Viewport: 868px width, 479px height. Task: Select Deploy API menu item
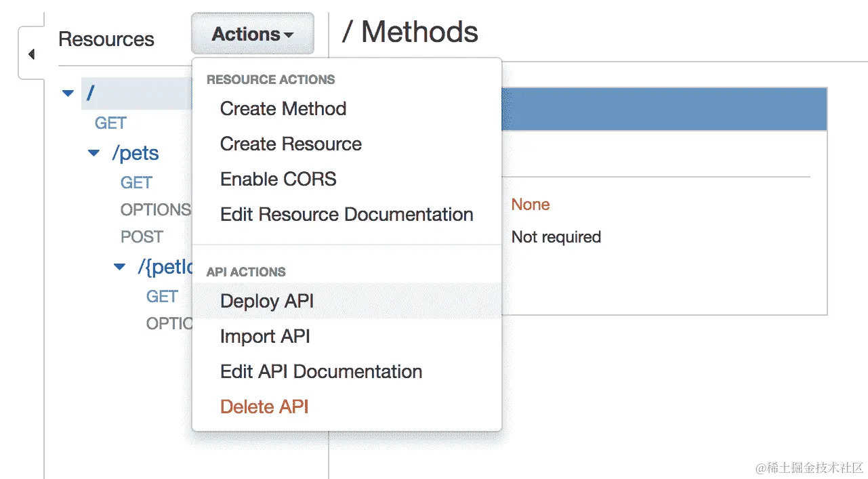(267, 301)
